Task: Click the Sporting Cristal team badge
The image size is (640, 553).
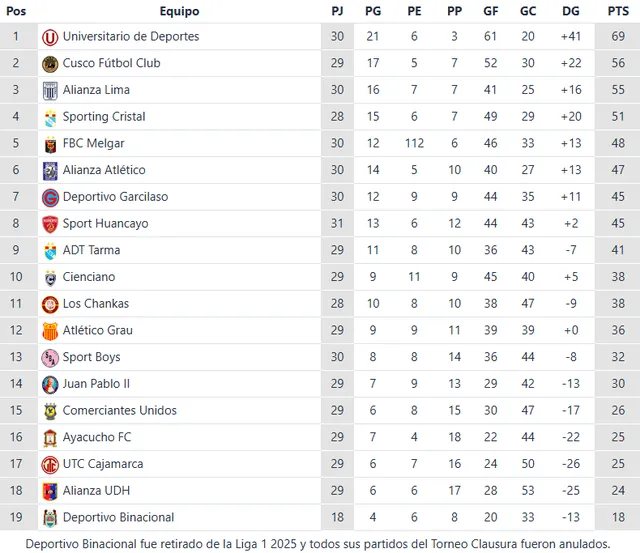Action: click(50, 117)
